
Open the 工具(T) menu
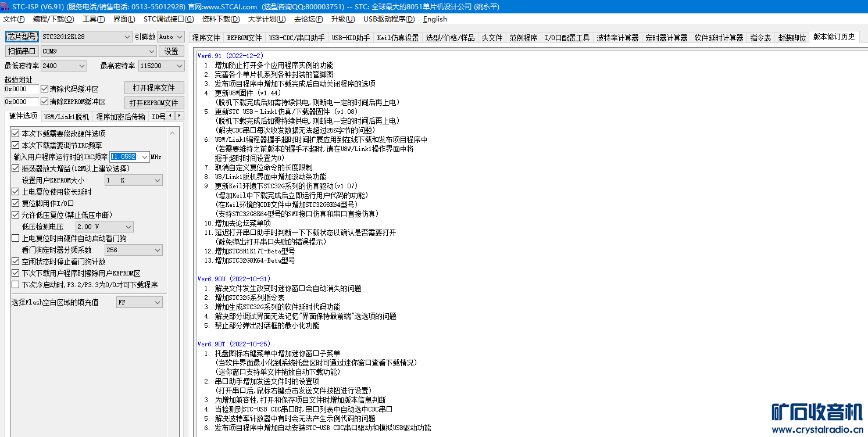[94, 19]
